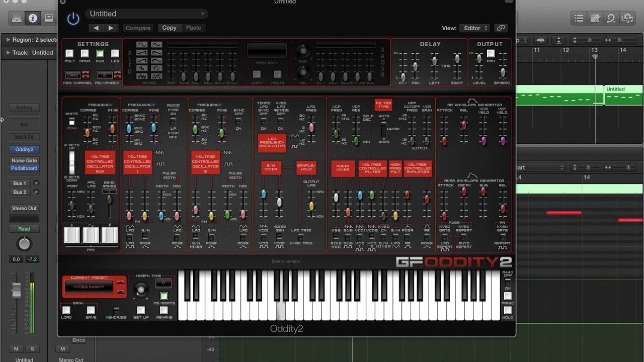Adjust the channel strip volume fader
The height and width of the screenshot is (362, 644).
click(x=17, y=290)
